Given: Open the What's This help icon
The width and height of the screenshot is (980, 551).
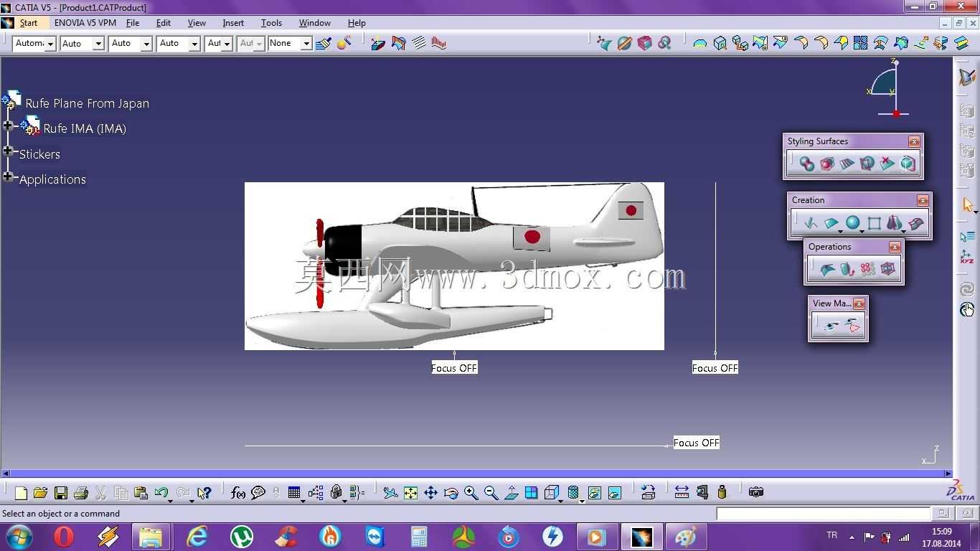Looking at the screenshot, I should (x=204, y=492).
